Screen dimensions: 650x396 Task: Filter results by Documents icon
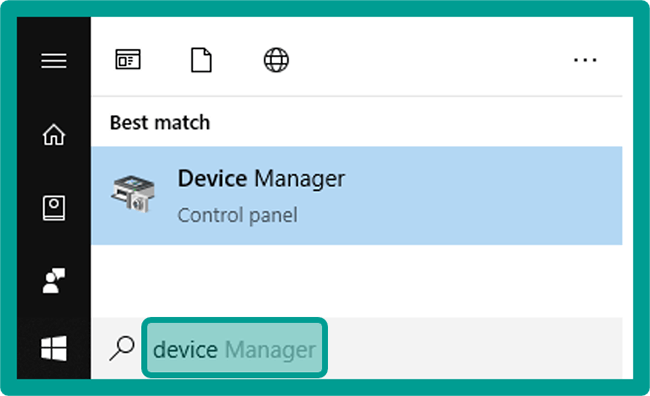point(201,60)
